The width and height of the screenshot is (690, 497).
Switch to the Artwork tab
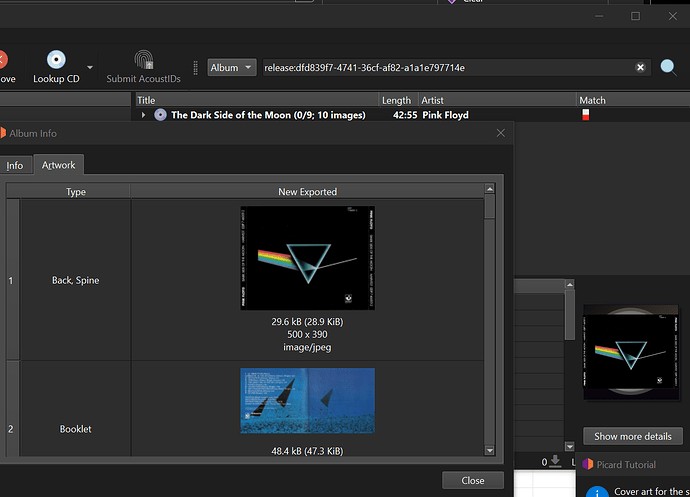59,165
